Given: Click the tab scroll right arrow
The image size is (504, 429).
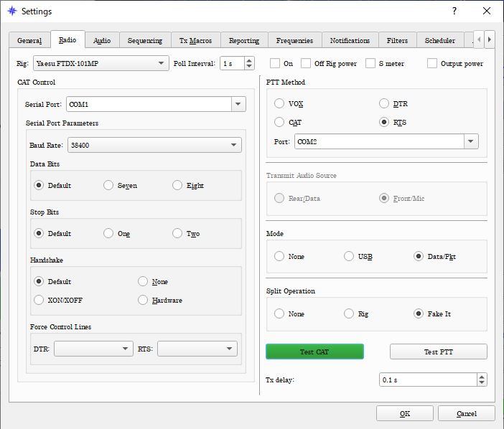Looking at the screenshot, I should (490, 39).
